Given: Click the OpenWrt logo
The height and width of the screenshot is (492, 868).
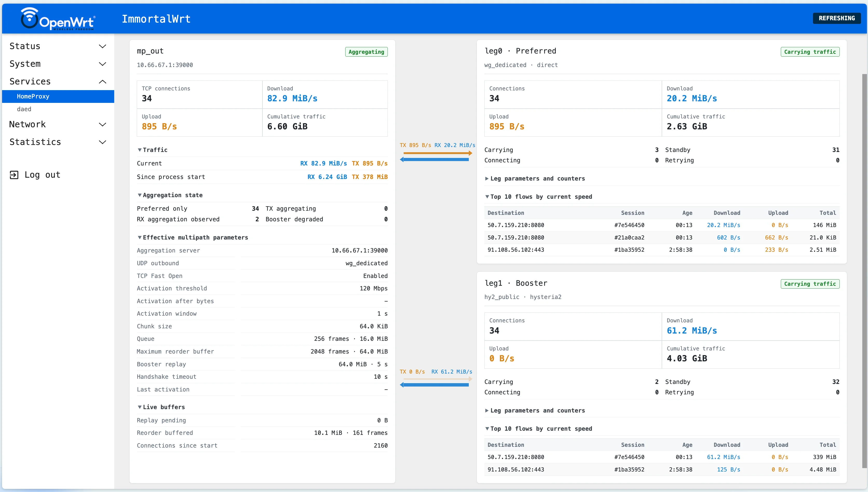Looking at the screenshot, I should click(x=58, y=19).
